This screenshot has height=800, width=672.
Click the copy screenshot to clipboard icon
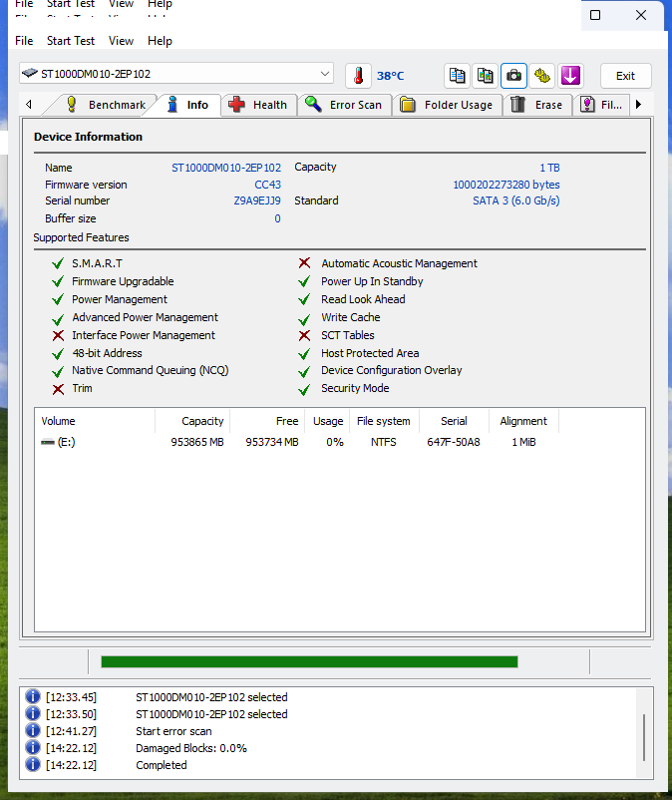486,76
